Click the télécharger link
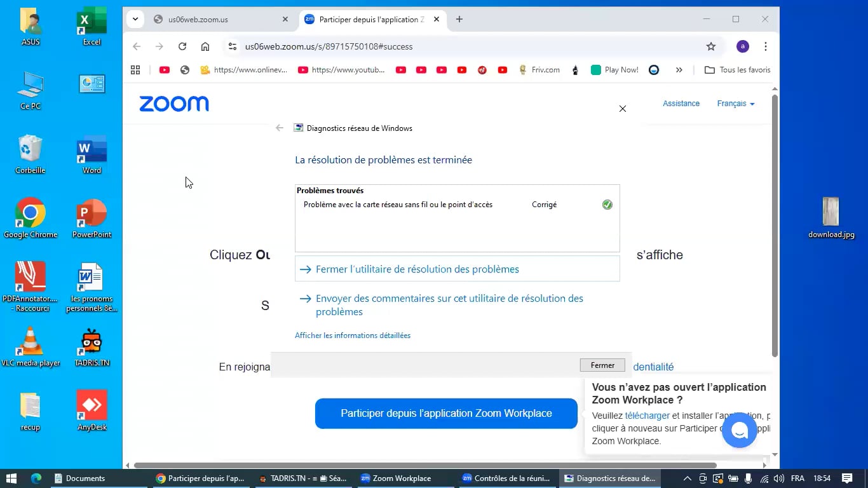 point(647,416)
